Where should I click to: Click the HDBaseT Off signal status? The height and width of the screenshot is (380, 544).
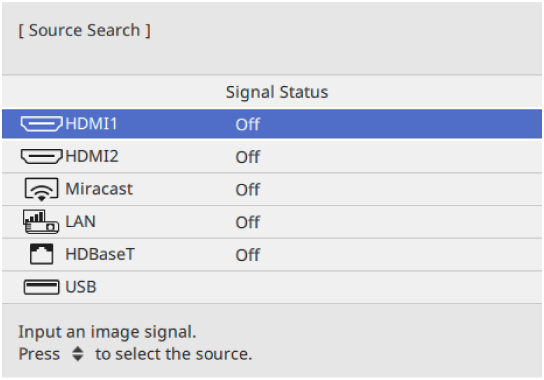[x=248, y=255]
